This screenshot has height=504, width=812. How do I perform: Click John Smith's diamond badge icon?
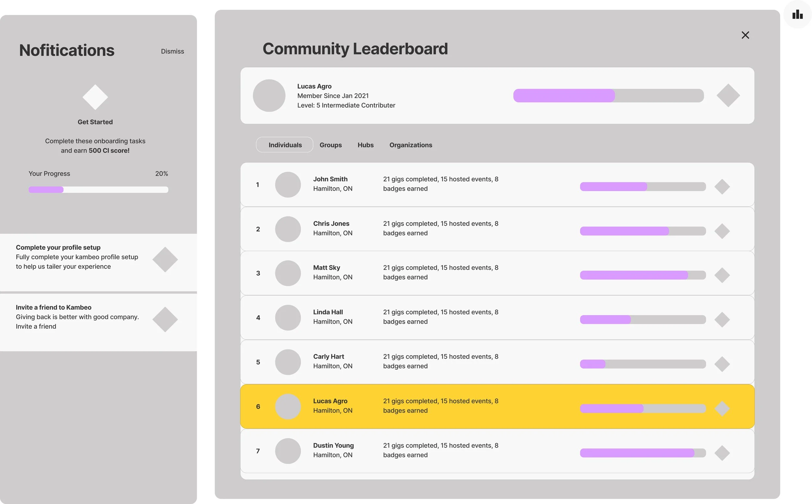tap(722, 187)
